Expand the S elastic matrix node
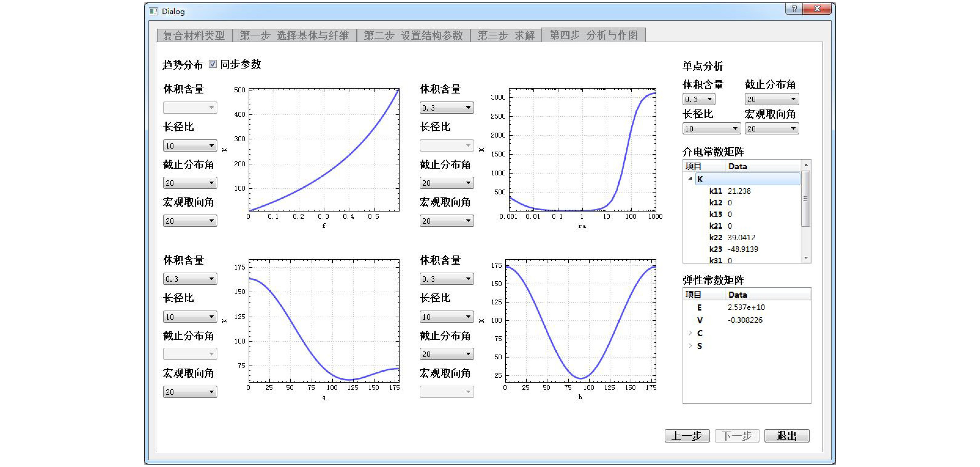This screenshot has width=980, height=467. point(690,346)
